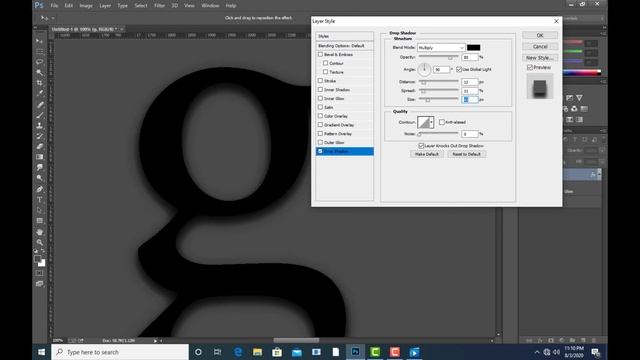The image size is (640, 360).
Task: Toggle the Anti-aliased checkbox
Action: click(x=442, y=122)
